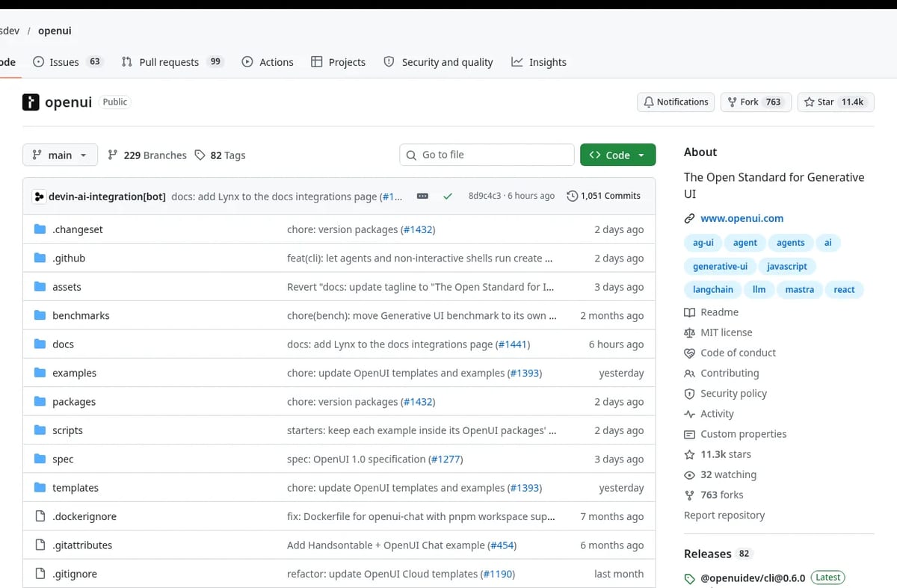Open the Releases 82 heading link
This screenshot has height=588, width=897.
point(718,554)
